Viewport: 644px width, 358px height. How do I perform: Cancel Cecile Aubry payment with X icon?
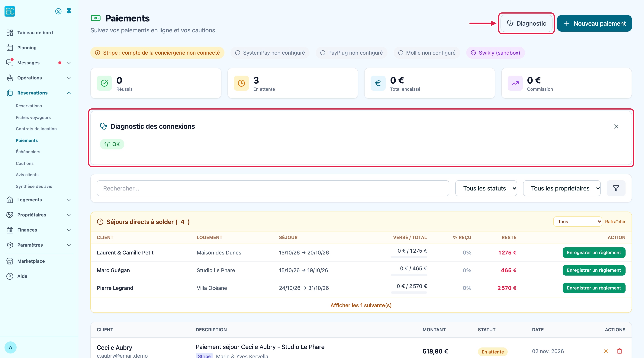pos(606,351)
